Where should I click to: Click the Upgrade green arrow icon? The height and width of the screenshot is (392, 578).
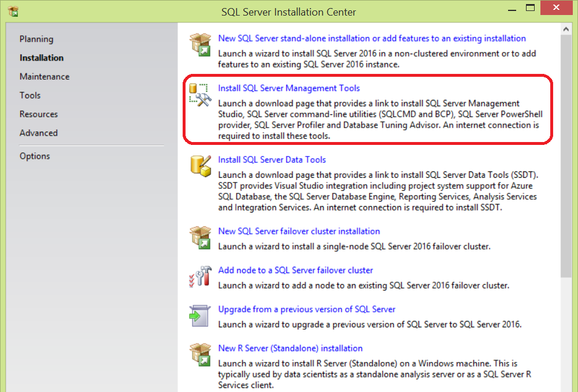point(200,315)
